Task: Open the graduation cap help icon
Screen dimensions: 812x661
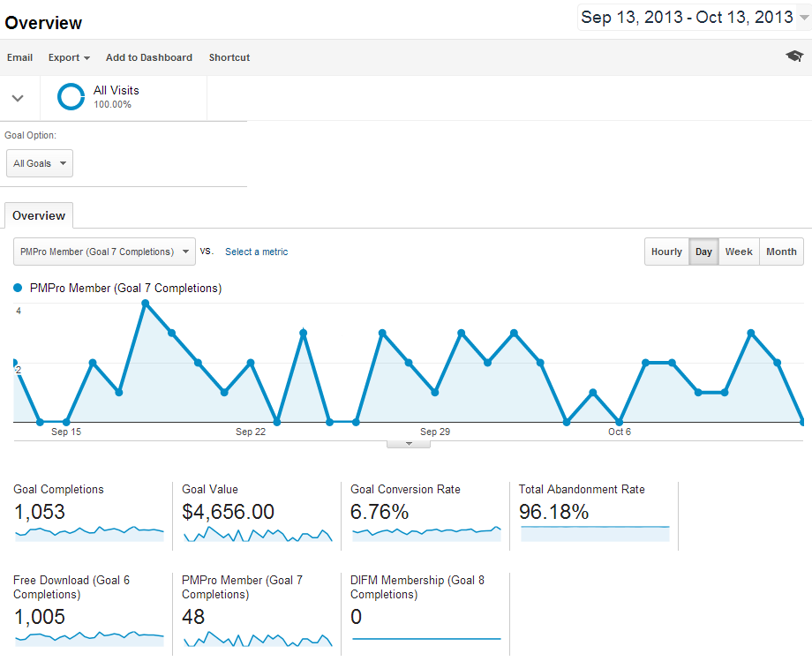Action: pyautogui.click(x=794, y=56)
